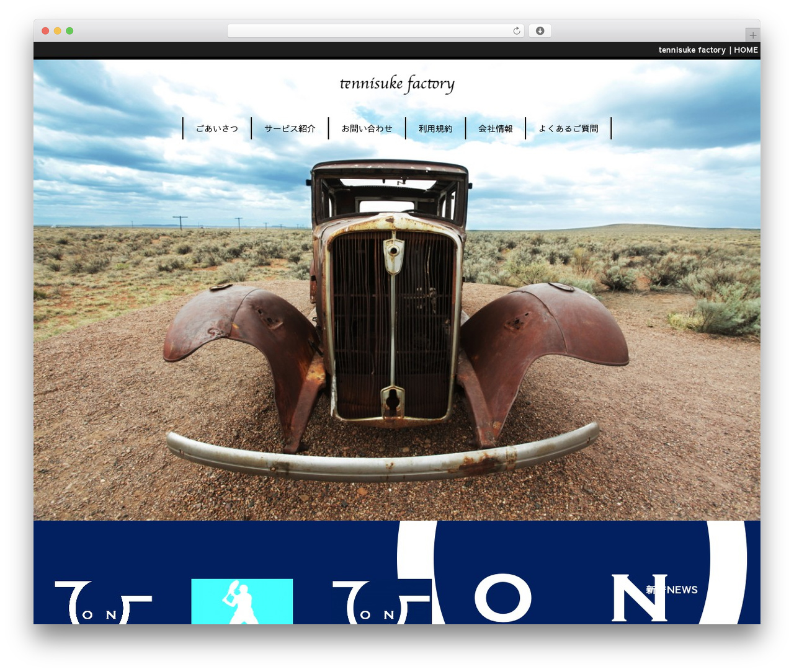Open a new tab with plus button
794x672 pixels.
click(x=753, y=35)
